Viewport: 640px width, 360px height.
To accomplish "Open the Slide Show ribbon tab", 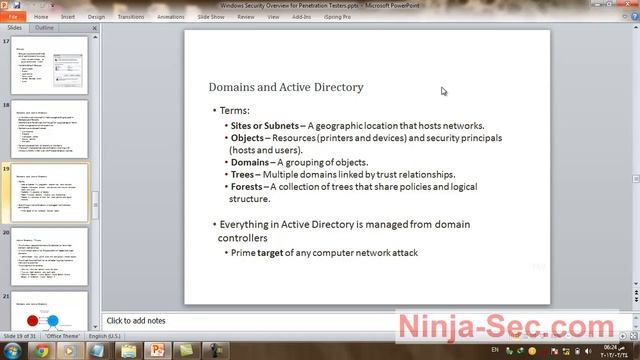I will (211, 17).
